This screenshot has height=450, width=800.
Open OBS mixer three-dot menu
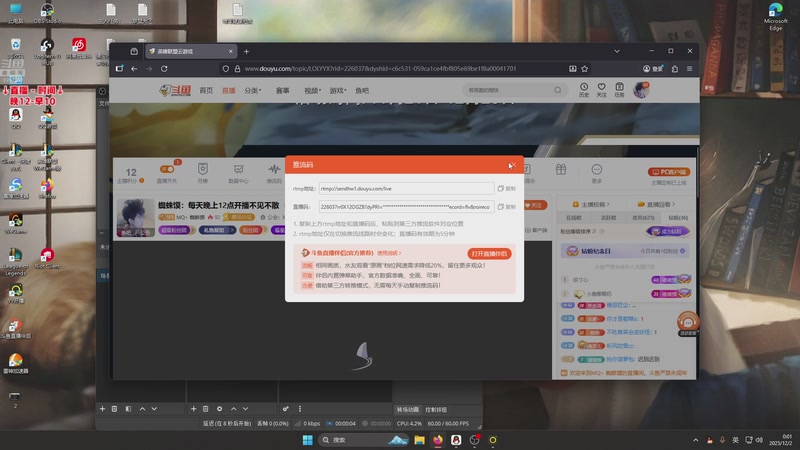click(300, 409)
